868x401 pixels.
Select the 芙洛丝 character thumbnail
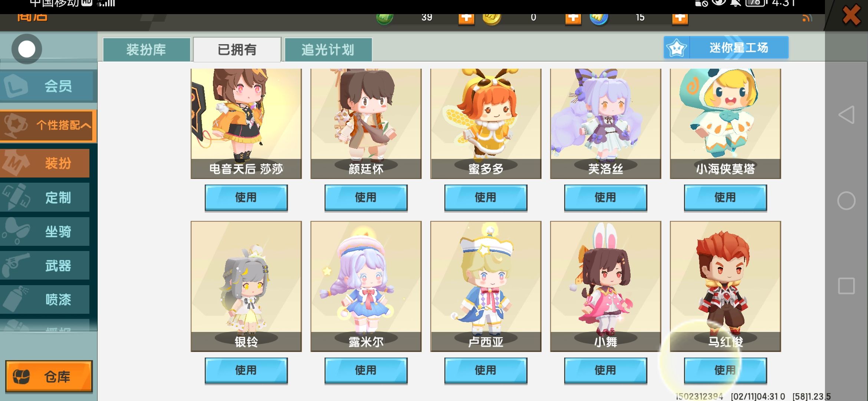(605, 124)
